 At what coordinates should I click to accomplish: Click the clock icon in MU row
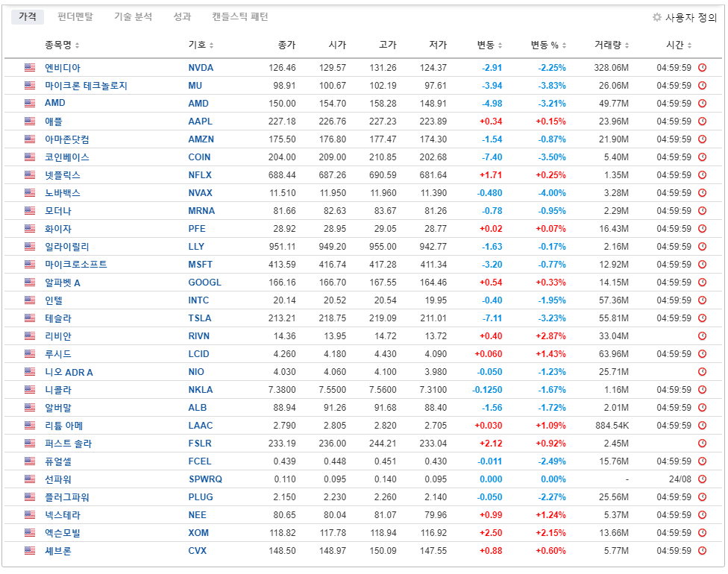[703, 86]
